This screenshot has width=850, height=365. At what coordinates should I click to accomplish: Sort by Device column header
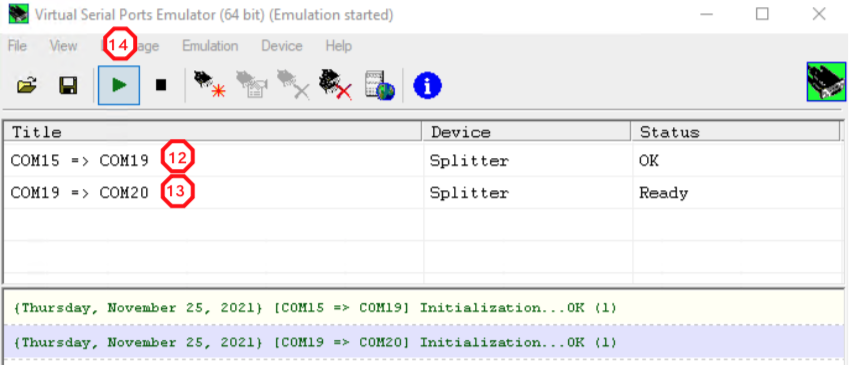[x=527, y=132]
